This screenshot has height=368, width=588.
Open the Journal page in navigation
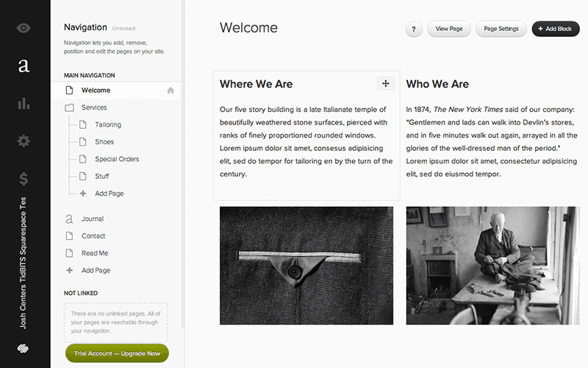click(x=93, y=219)
